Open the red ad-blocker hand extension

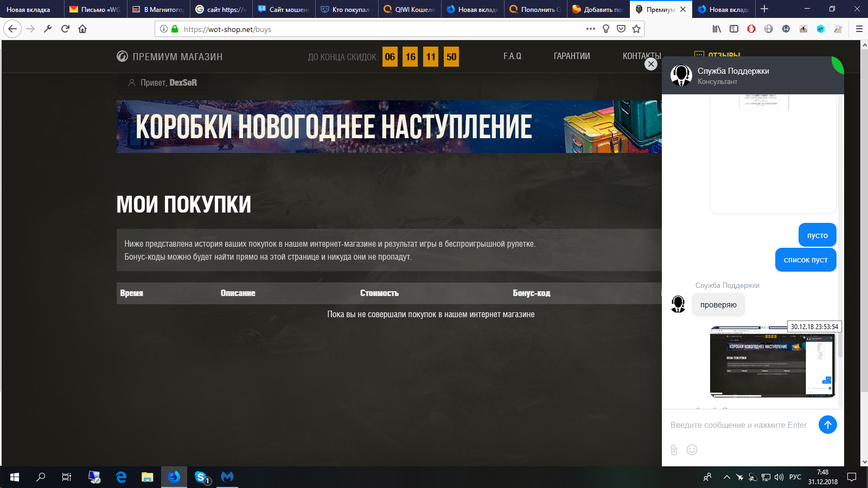pyautogui.click(x=751, y=29)
